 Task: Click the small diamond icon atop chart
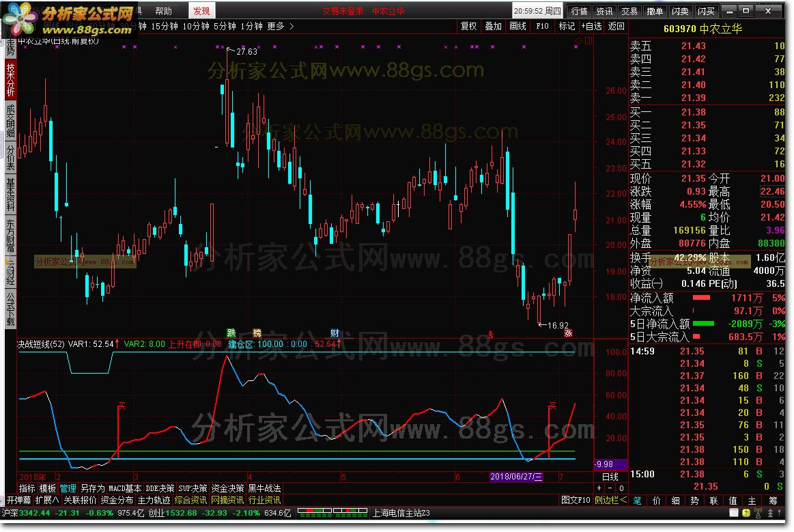(580, 40)
